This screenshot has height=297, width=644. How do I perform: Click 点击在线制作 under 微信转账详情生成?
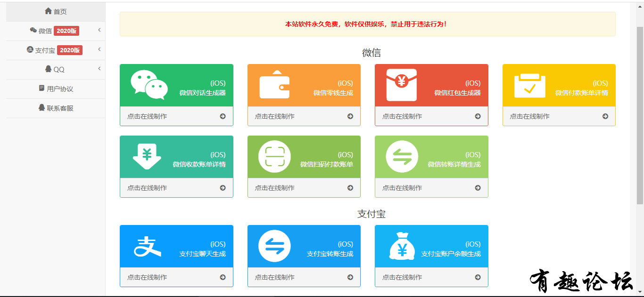[402, 188]
